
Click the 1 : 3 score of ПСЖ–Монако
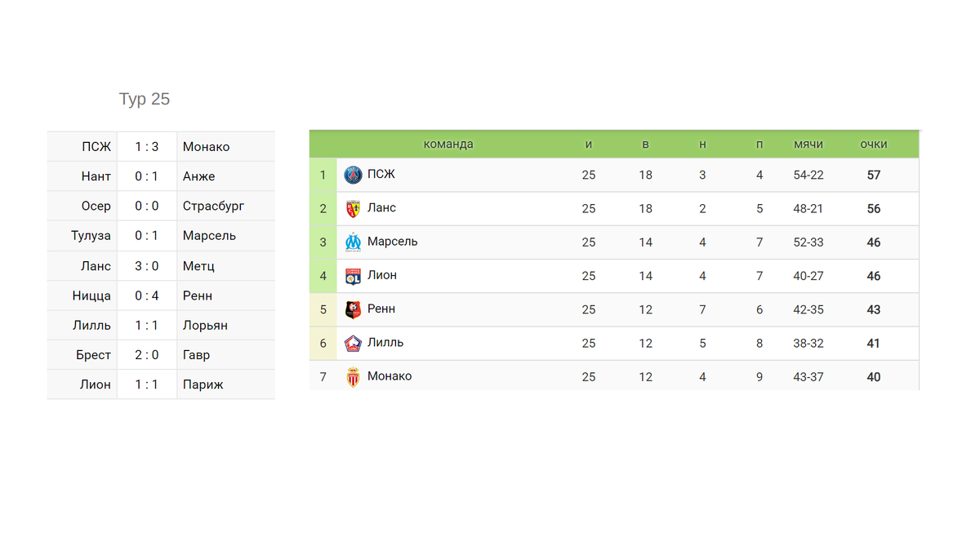(147, 147)
